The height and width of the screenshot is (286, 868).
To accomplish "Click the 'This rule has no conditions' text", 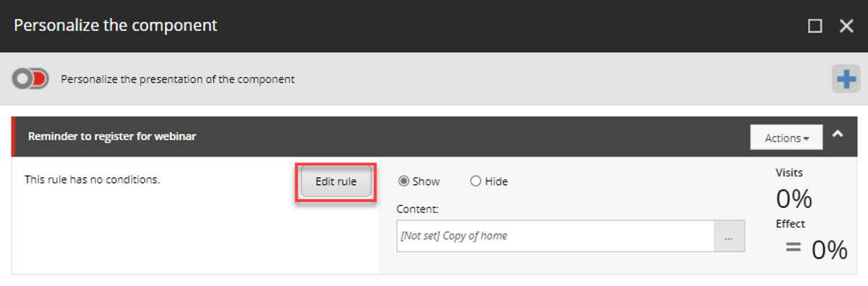I will [92, 179].
